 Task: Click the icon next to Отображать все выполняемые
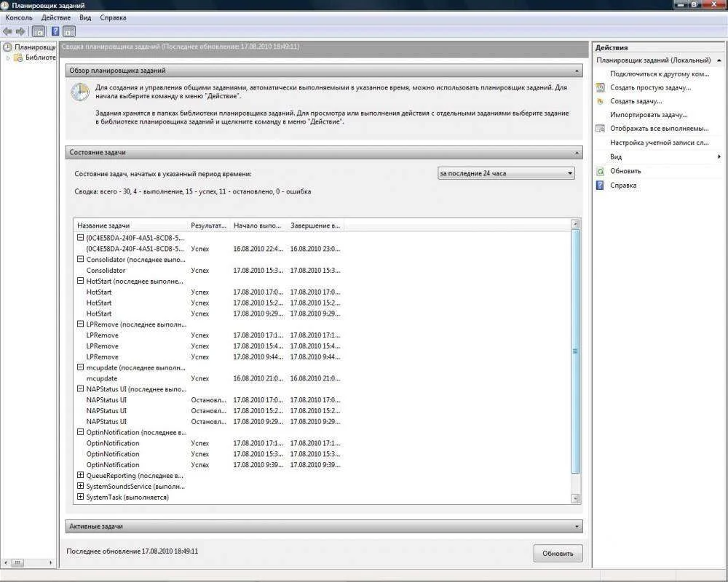[x=601, y=129]
